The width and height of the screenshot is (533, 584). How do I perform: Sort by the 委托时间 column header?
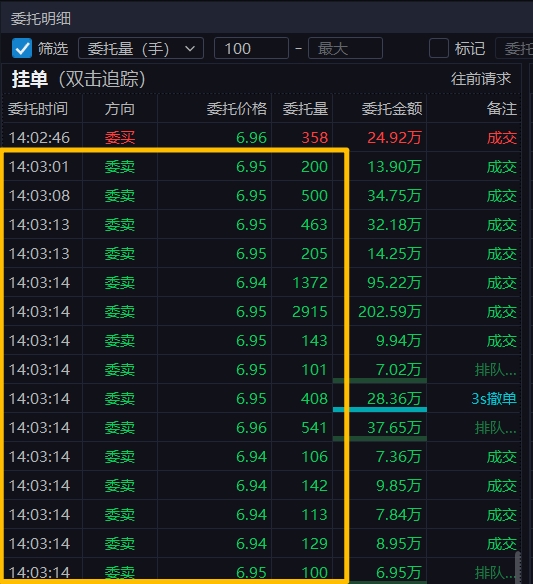(x=38, y=109)
